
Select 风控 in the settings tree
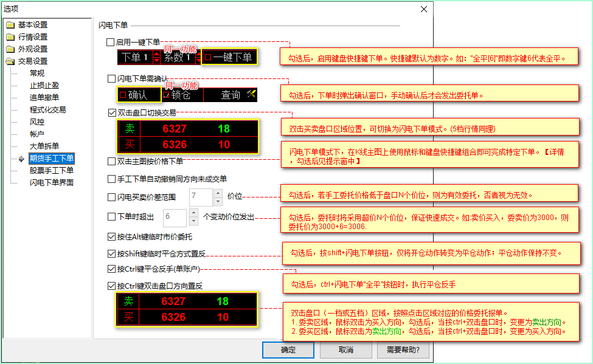tap(37, 122)
